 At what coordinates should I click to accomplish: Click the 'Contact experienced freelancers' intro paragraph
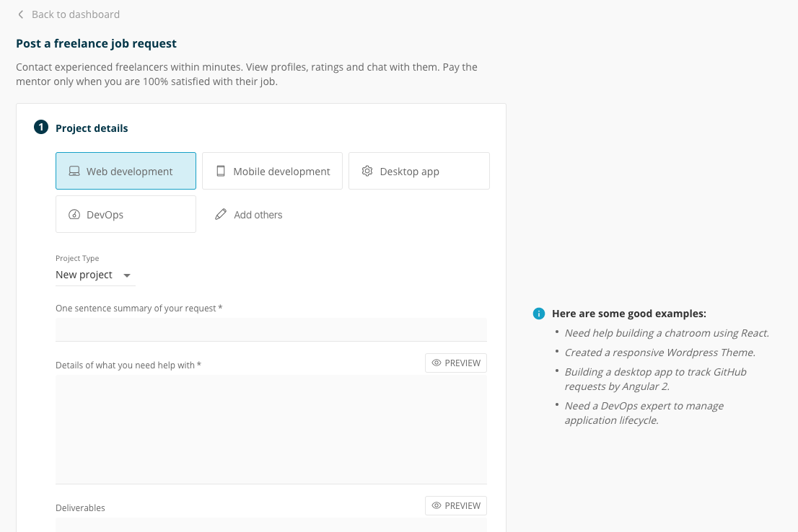(x=247, y=74)
